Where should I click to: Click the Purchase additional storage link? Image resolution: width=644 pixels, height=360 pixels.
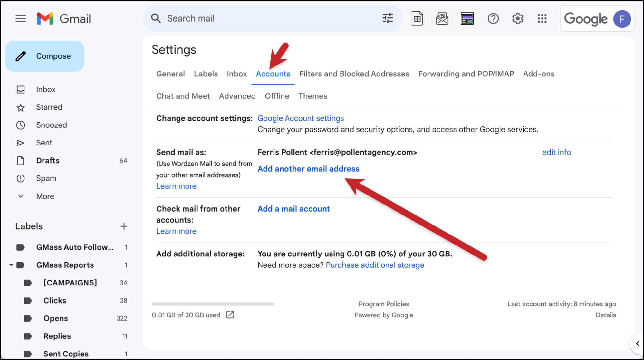click(375, 265)
